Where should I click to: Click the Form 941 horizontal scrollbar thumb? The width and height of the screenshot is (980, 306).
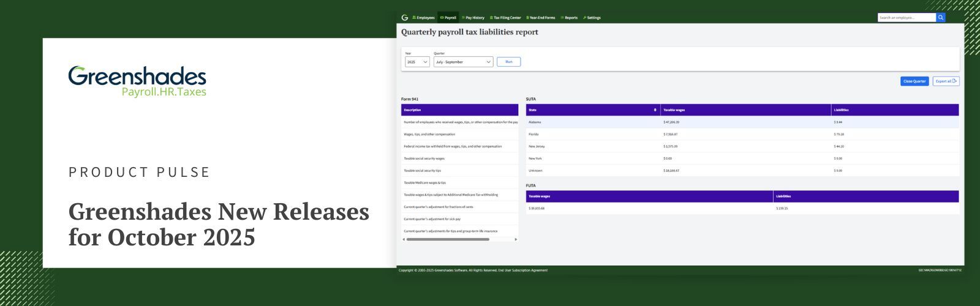pos(448,239)
